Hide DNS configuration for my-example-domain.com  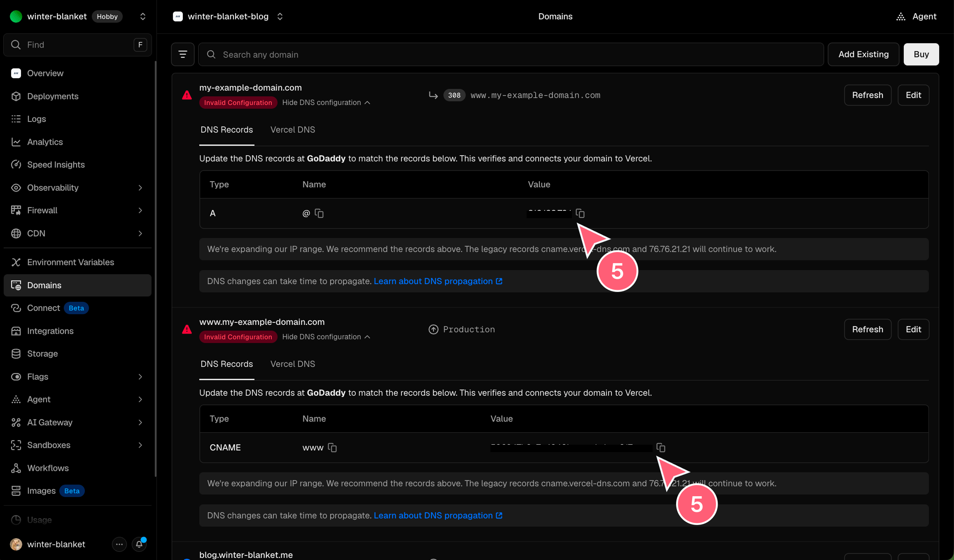(326, 103)
